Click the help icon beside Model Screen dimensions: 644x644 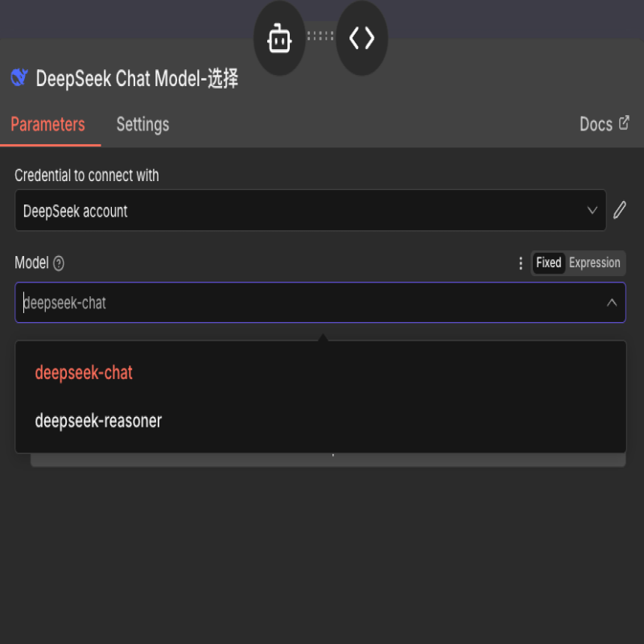point(59,263)
